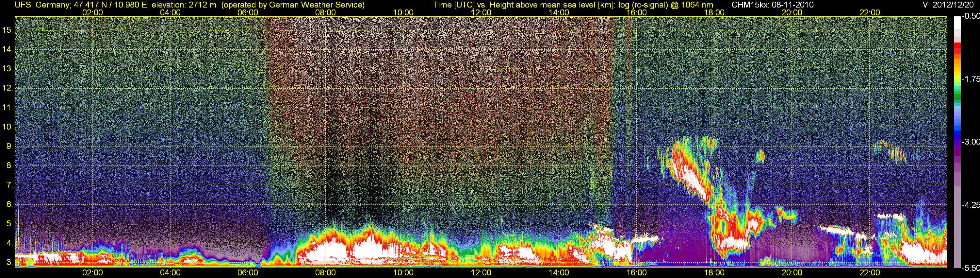Click the height axis label "9."
Screen dimensions: 980x278
[x=9, y=146]
